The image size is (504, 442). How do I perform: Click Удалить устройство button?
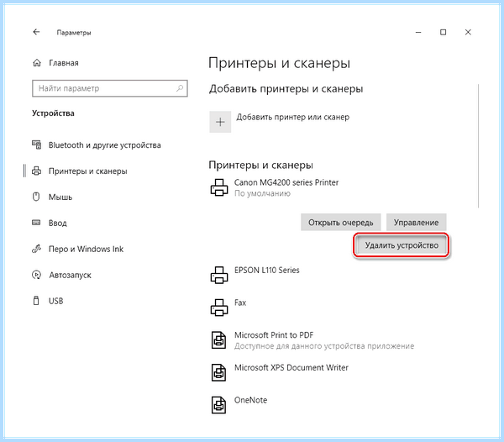402,245
